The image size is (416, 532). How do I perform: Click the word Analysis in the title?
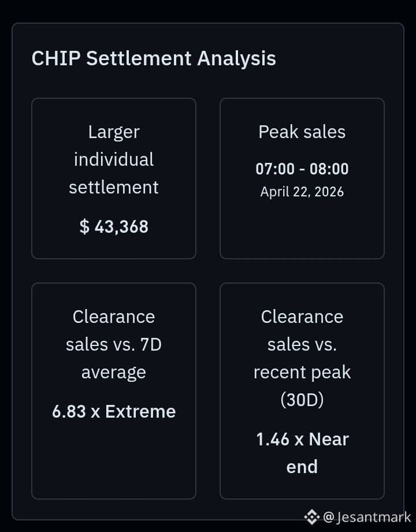[x=236, y=58]
